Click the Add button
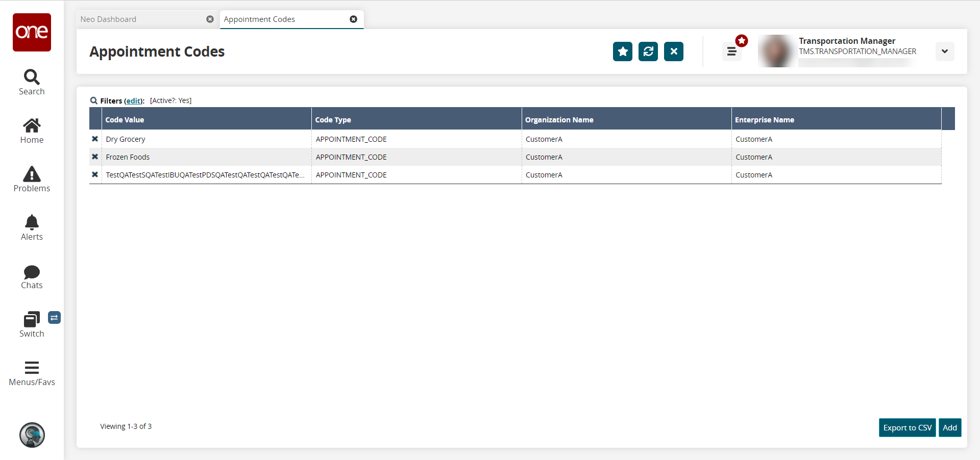 pos(949,428)
